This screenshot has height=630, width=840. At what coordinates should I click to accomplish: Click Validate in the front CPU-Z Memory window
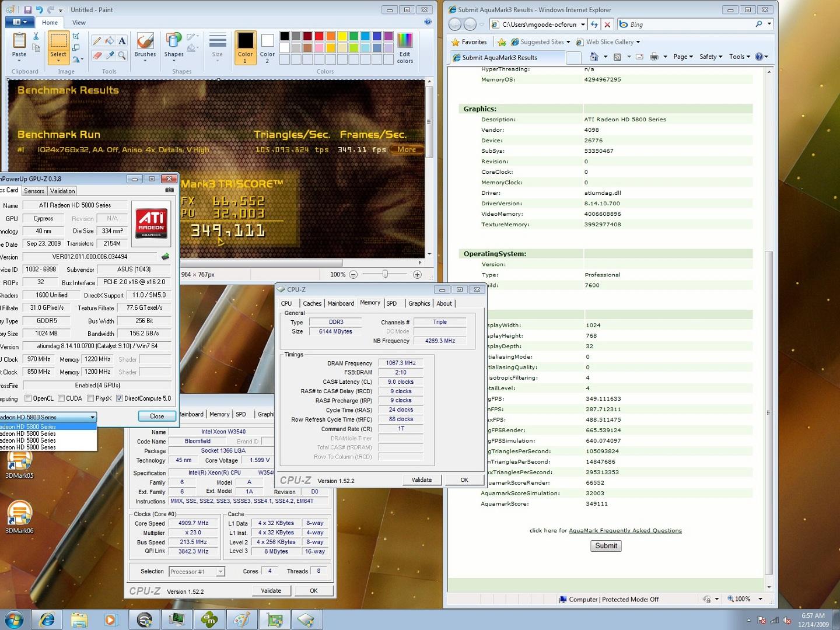click(422, 480)
